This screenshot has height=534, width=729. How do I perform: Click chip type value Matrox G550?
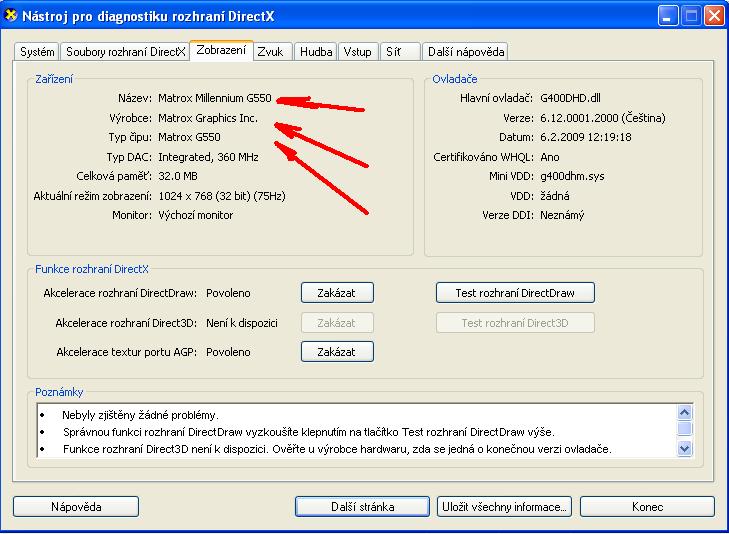(189, 137)
